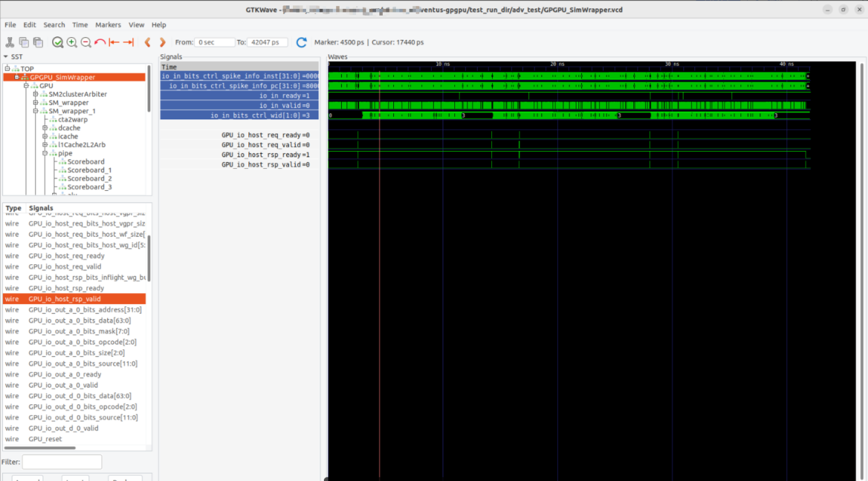Click the blue Reload waveform icon
This screenshot has height=481, width=868.
(x=301, y=43)
